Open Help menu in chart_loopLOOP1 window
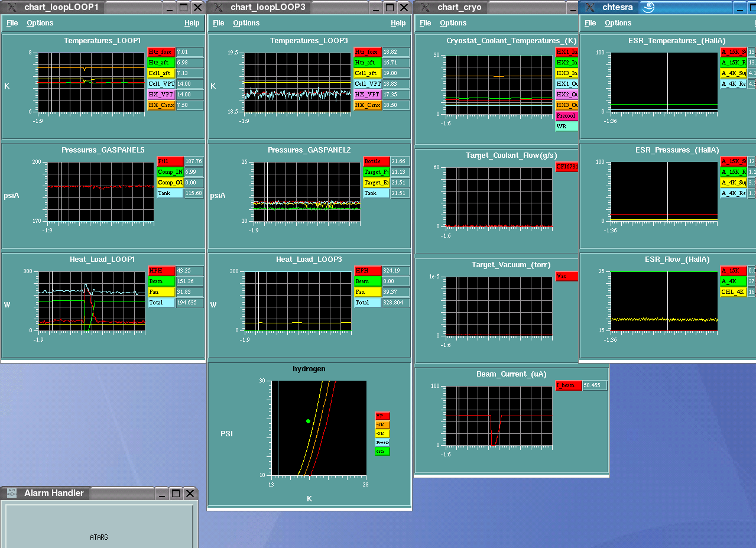 192,23
